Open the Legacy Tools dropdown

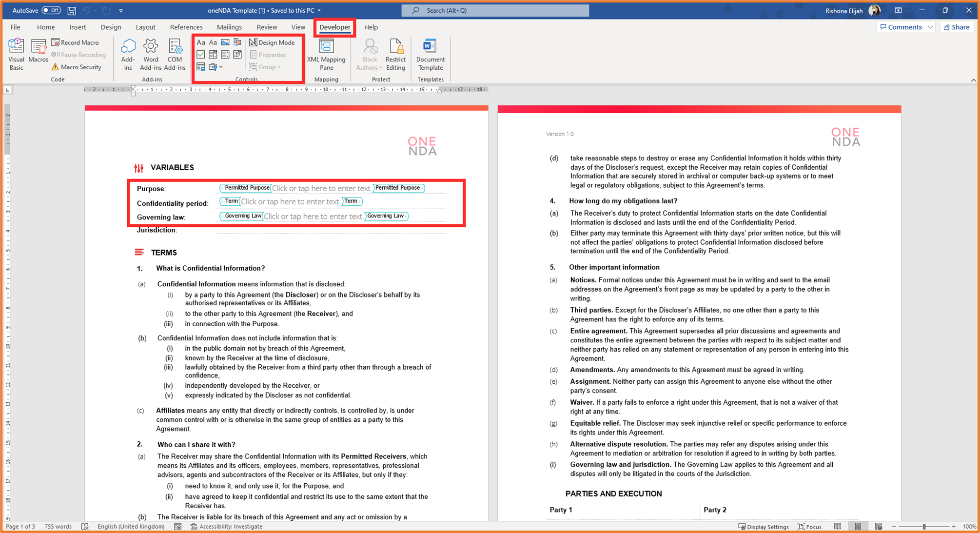(215, 67)
